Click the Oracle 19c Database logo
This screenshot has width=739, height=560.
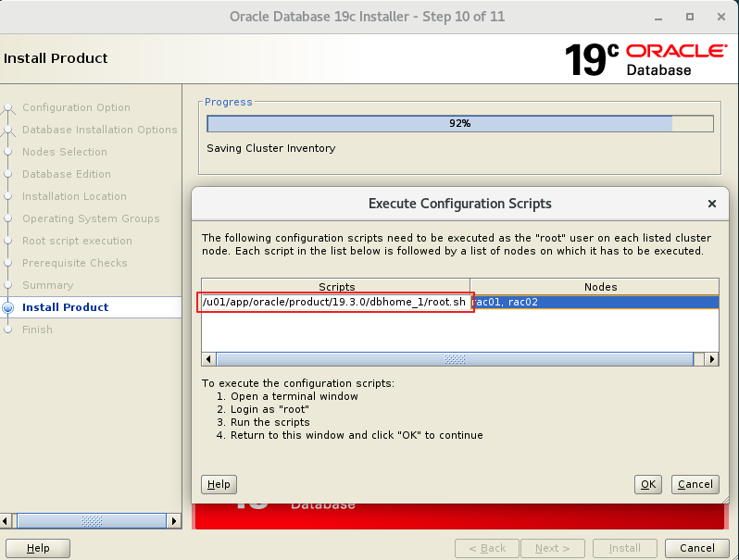(646, 59)
